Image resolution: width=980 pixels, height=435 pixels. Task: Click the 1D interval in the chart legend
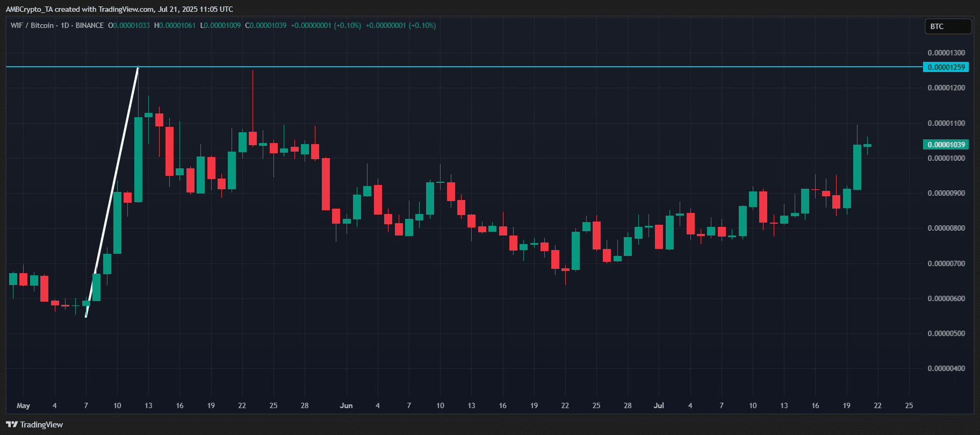pos(65,25)
